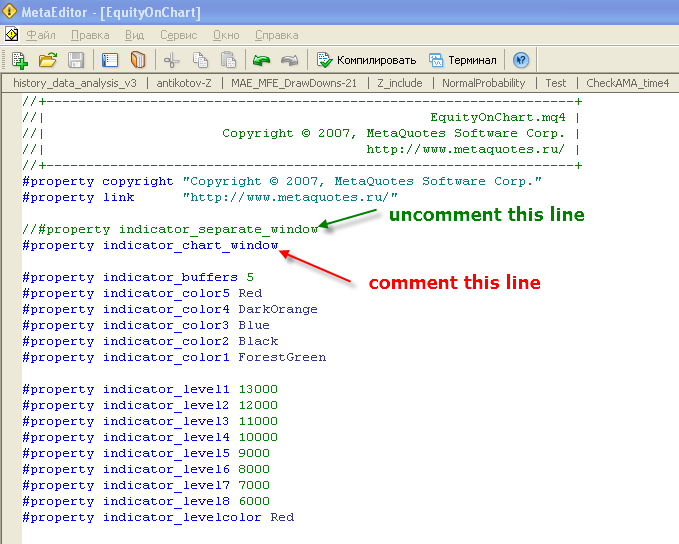Click the #property link line
Screen dimensions: 679x544
coord(210,197)
